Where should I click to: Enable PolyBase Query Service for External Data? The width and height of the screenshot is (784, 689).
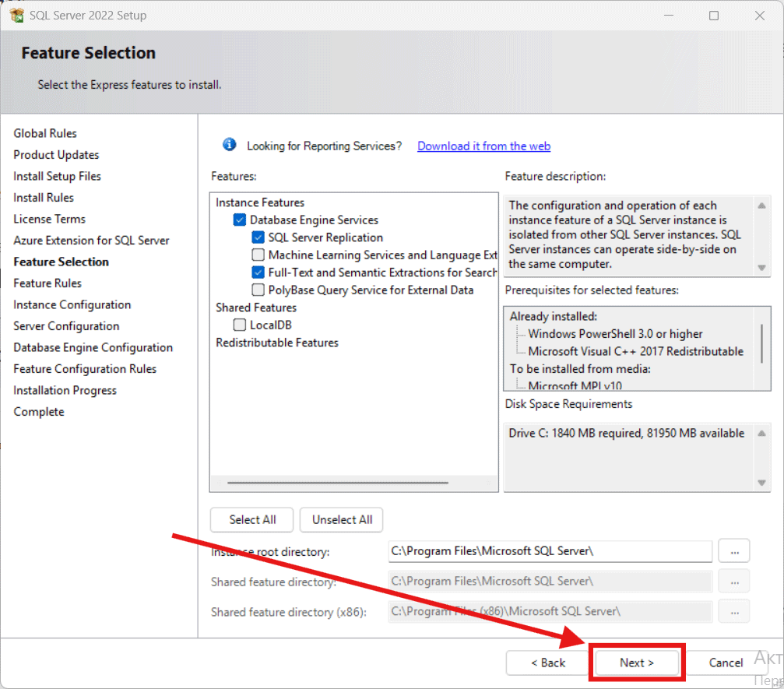click(258, 290)
